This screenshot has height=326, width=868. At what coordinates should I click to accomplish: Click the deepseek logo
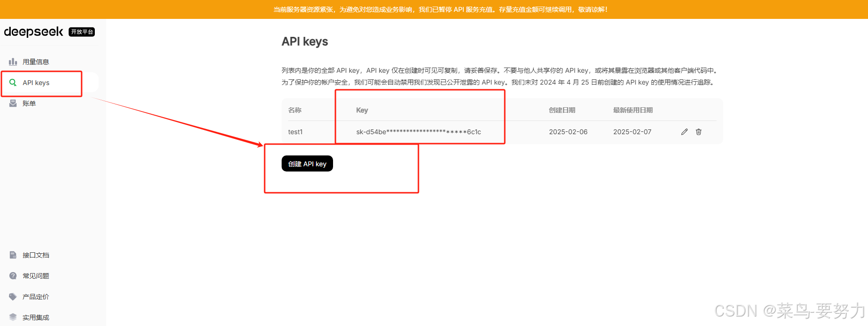pos(33,32)
